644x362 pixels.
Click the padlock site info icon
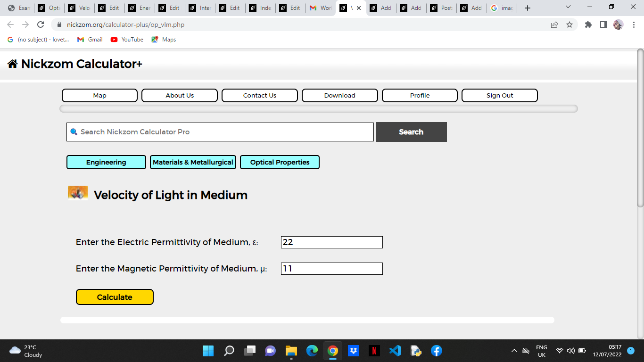point(59,25)
